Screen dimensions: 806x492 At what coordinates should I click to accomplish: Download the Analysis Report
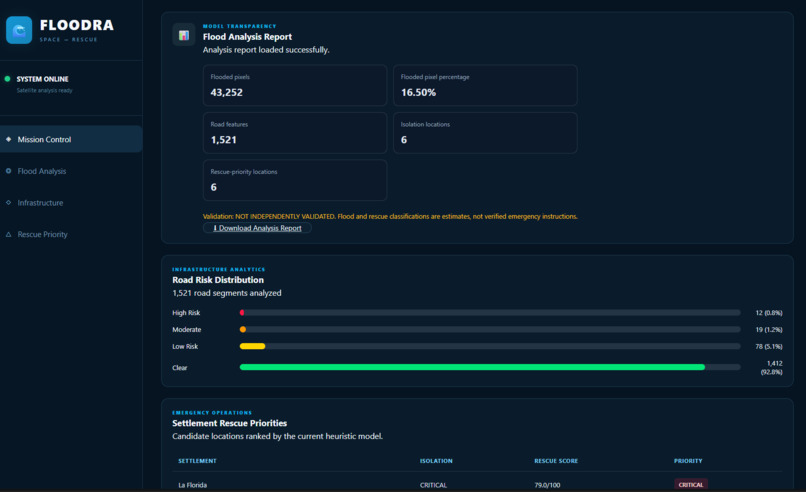pos(257,228)
